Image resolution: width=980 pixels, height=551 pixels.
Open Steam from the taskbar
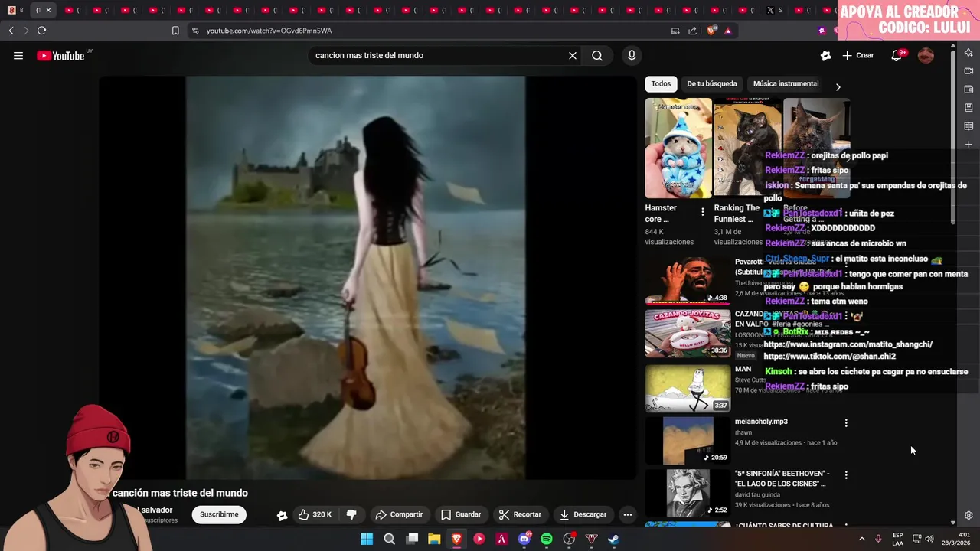coord(613,539)
